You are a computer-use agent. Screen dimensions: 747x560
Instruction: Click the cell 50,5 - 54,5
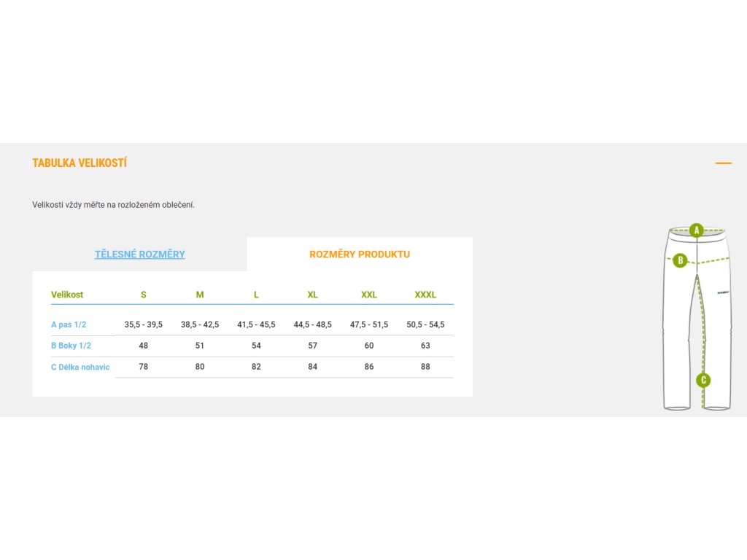click(425, 324)
